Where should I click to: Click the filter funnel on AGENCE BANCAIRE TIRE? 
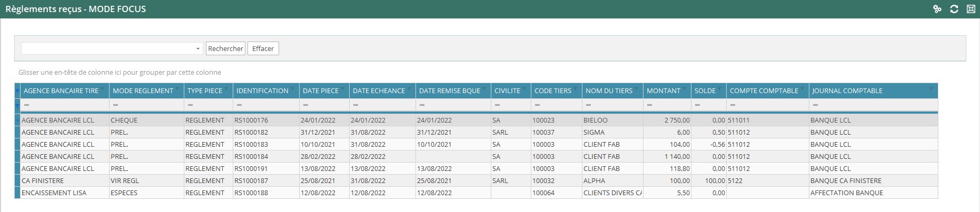pyautogui.click(x=102, y=88)
